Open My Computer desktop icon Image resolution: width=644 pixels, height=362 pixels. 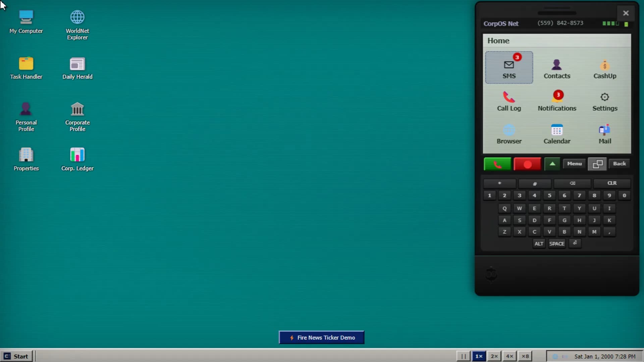click(x=26, y=22)
